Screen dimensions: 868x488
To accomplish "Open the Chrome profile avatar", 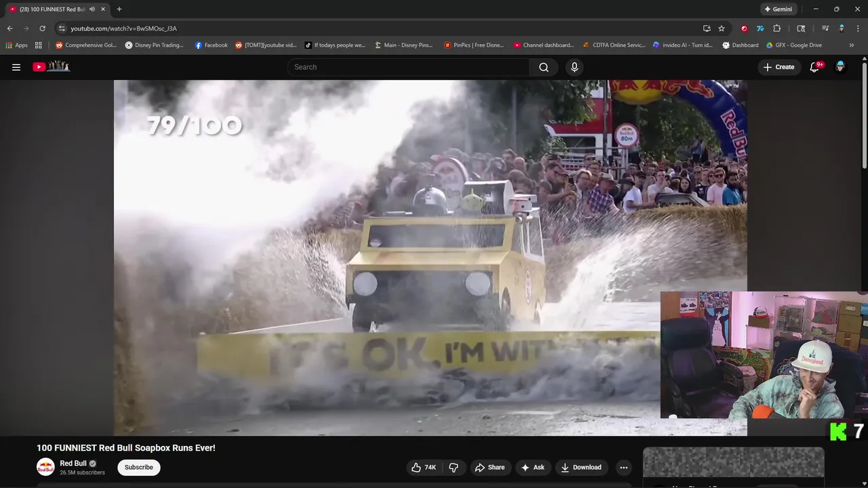I will click(x=842, y=28).
